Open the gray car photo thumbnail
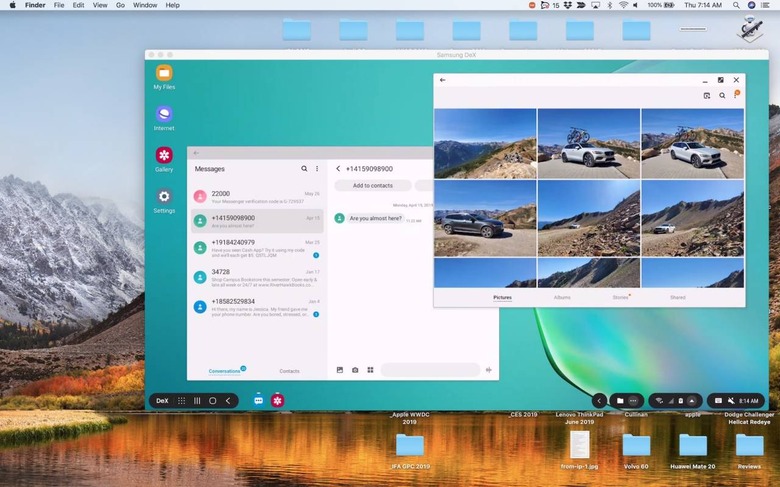The image size is (780, 487). pyautogui.click(x=485, y=219)
